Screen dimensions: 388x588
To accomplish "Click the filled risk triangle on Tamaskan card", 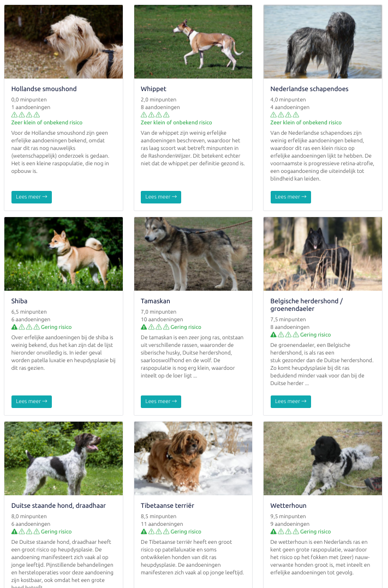I will (x=144, y=327).
